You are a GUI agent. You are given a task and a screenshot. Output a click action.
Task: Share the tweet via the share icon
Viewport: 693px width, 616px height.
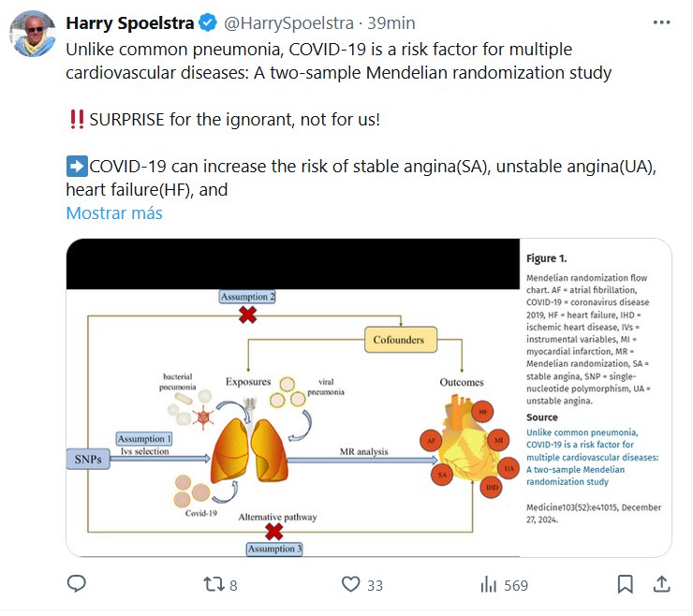pyautogui.click(x=660, y=584)
